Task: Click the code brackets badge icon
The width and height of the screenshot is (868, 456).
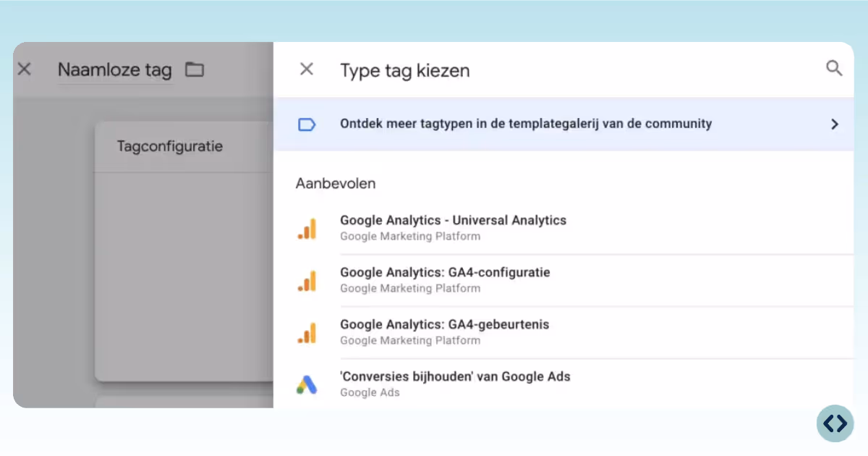Action: tap(835, 423)
